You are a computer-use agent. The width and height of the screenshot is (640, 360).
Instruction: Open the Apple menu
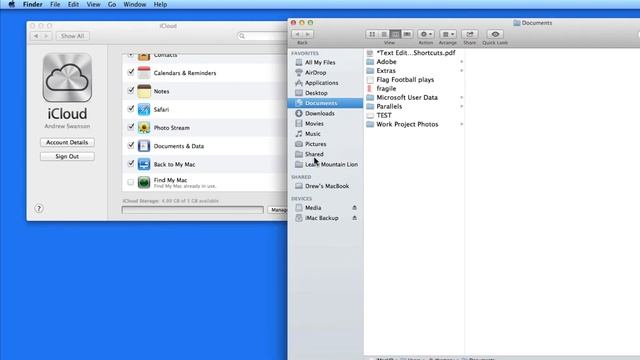(11, 4)
